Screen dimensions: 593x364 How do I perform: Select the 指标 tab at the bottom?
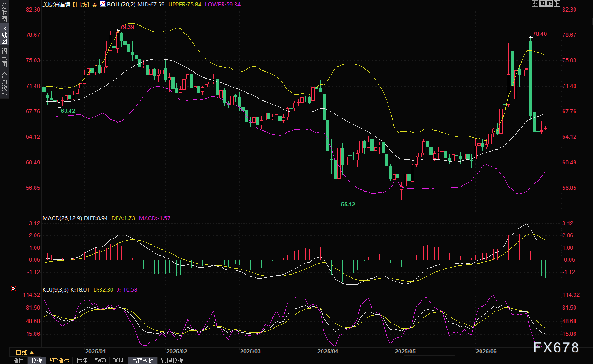point(18,360)
